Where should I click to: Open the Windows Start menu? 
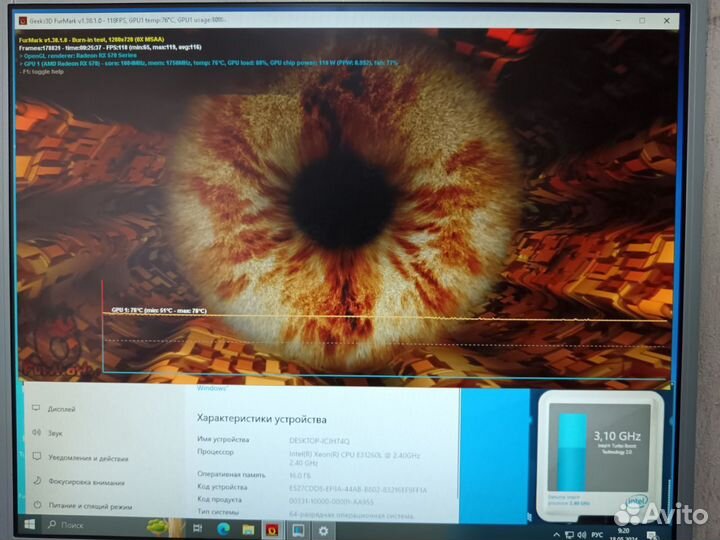(29, 525)
